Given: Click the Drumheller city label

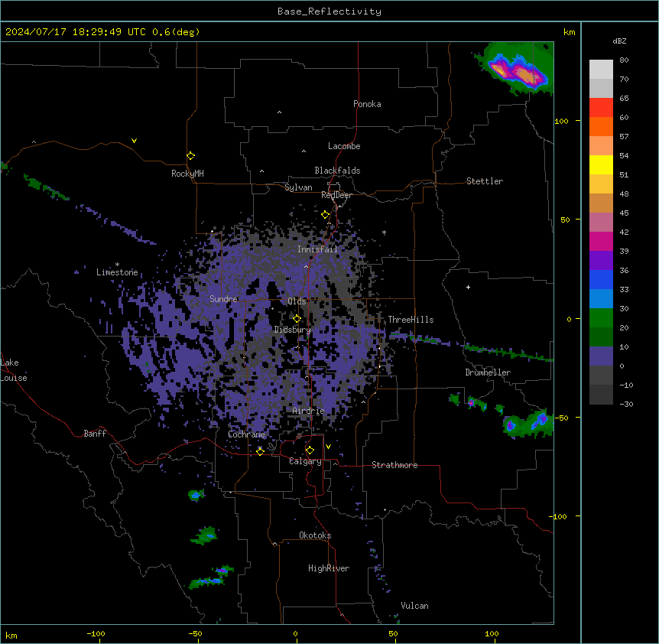Looking at the screenshot, I should [x=488, y=372].
